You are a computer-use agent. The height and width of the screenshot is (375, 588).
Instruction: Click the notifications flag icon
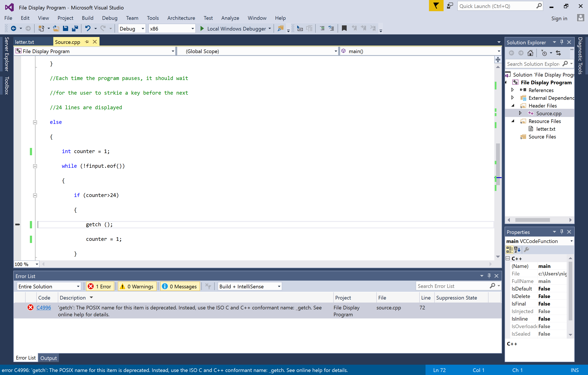click(x=436, y=6)
